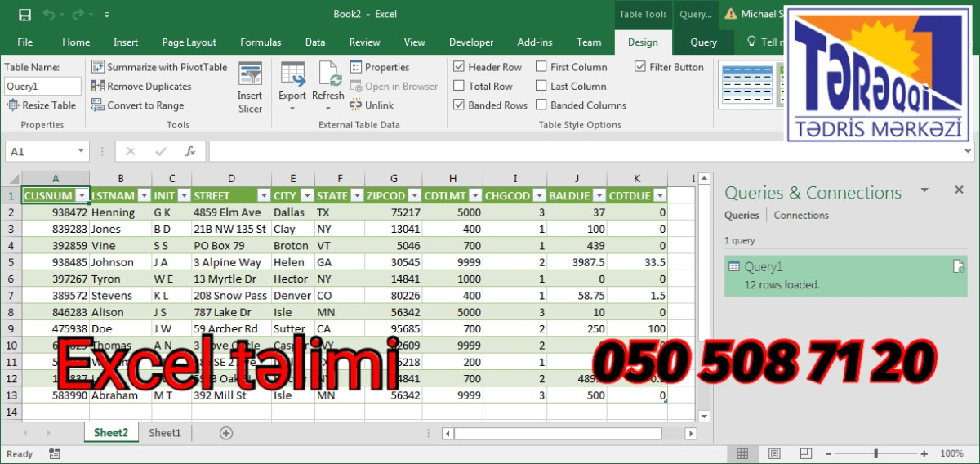980x464 pixels.
Task: Enable the First Column checkbox
Action: (x=541, y=67)
